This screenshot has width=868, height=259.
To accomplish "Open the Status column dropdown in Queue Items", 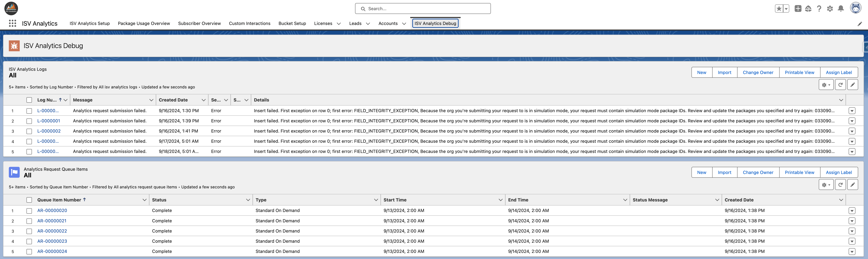I will (x=248, y=200).
